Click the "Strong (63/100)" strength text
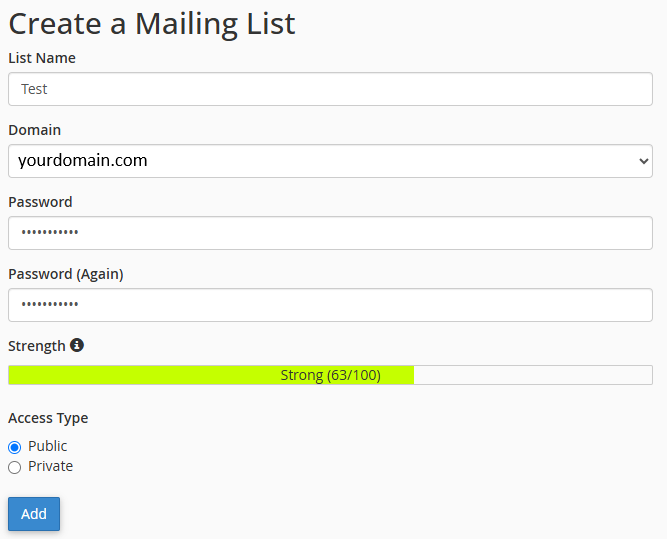667x539 pixels. click(x=330, y=375)
